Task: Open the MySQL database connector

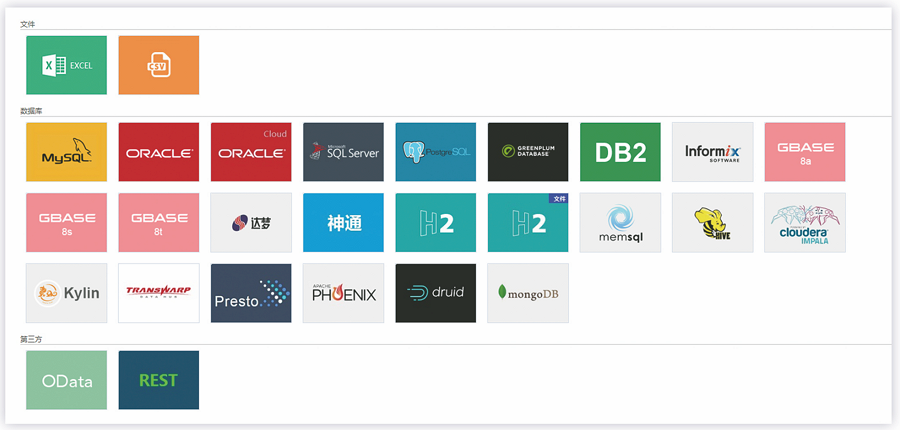Action: [x=67, y=152]
